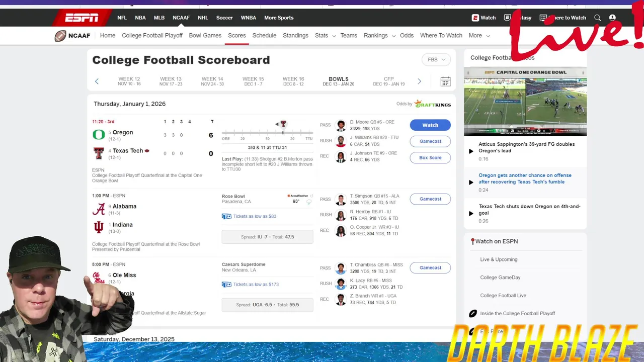Screen dimensions: 644x362
Task: Select the Week 12 date range
Action: click(129, 81)
